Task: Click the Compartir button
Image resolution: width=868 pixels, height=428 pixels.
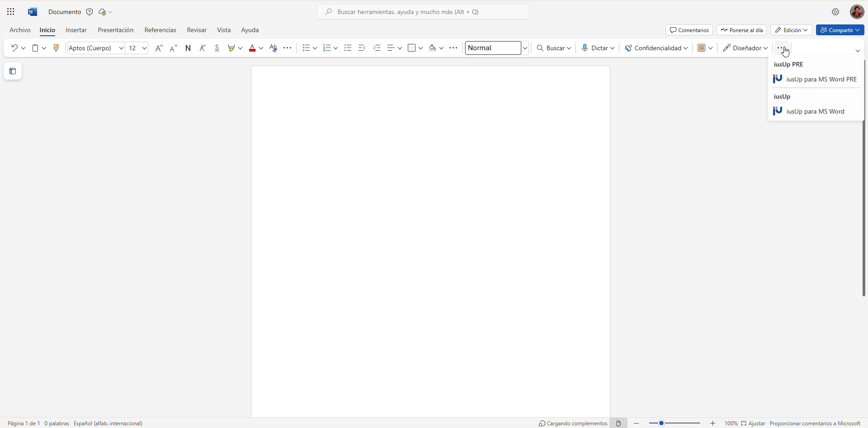Action: (x=840, y=30)
